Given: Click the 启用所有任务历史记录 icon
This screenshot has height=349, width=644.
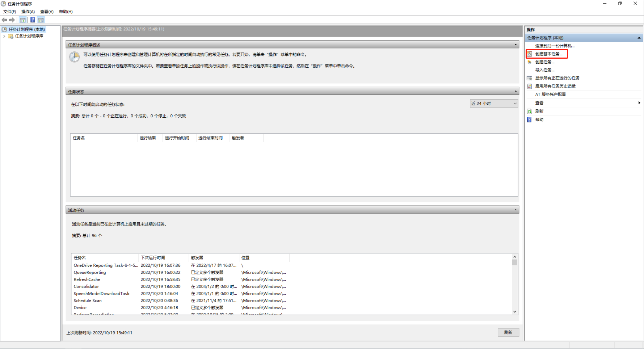Looking at the screenshot, I should pyautogui.click(x=530, y=86).
